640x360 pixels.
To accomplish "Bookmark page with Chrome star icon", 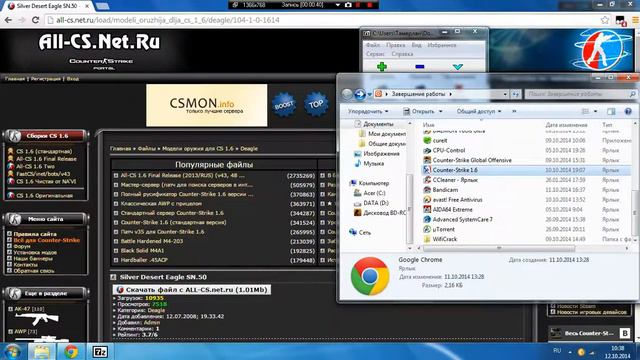I will pos(605,20).
